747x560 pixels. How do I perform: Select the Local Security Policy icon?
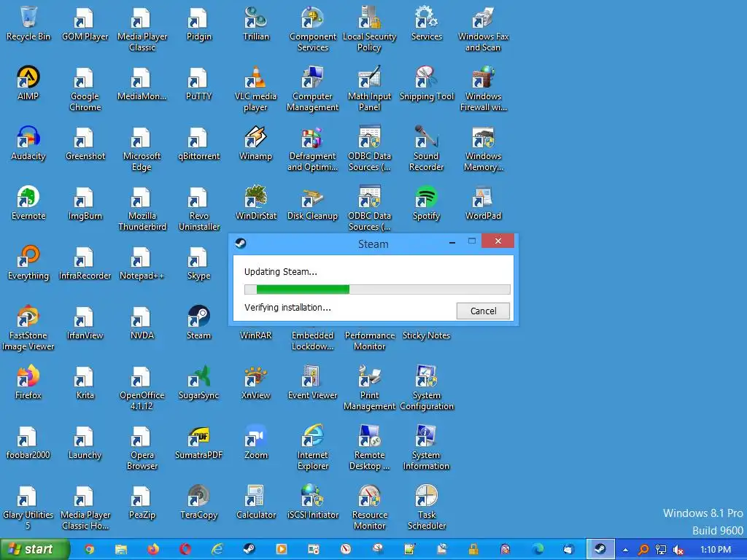pos(370,28)
